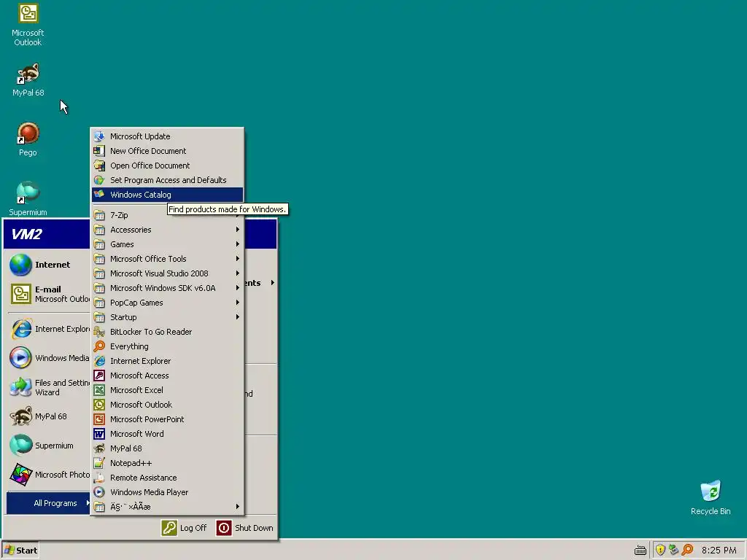Click the New Office Document icon

click(x=99, y=151)
